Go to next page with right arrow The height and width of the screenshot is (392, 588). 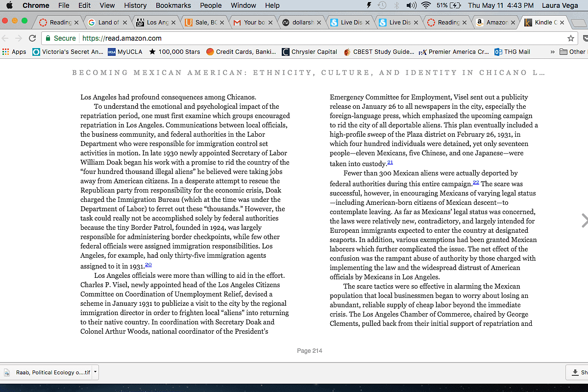[x=583, y=220]
